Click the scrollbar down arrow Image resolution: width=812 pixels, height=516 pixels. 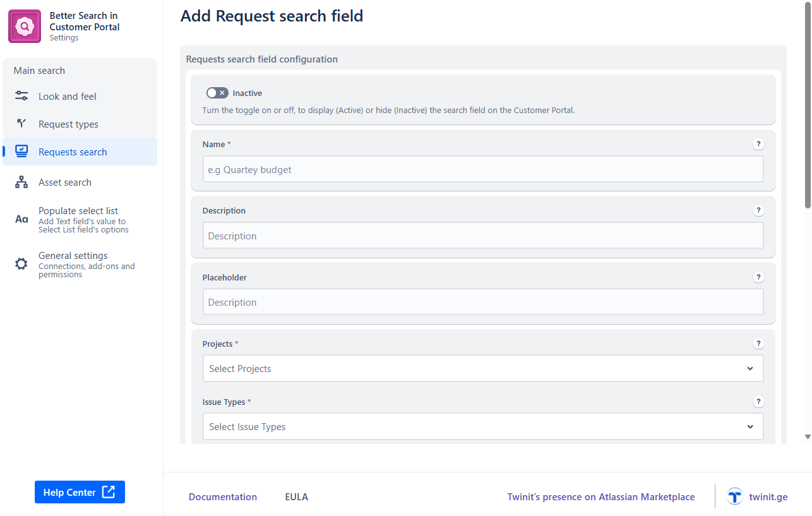pos(808,436)
